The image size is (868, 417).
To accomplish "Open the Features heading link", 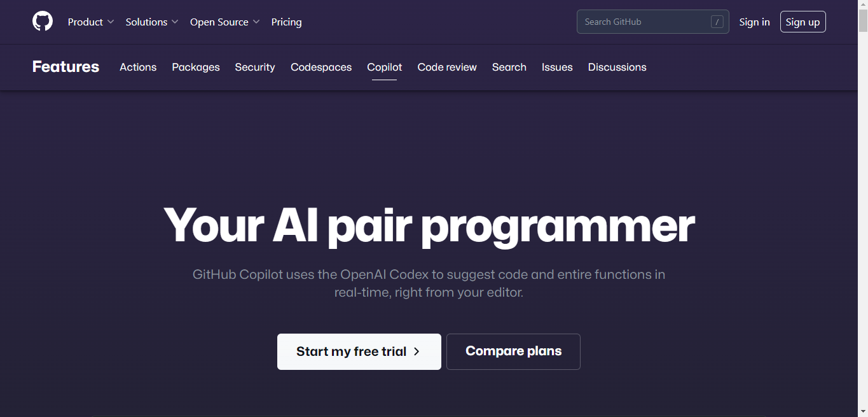I will (x=66, y=67).
